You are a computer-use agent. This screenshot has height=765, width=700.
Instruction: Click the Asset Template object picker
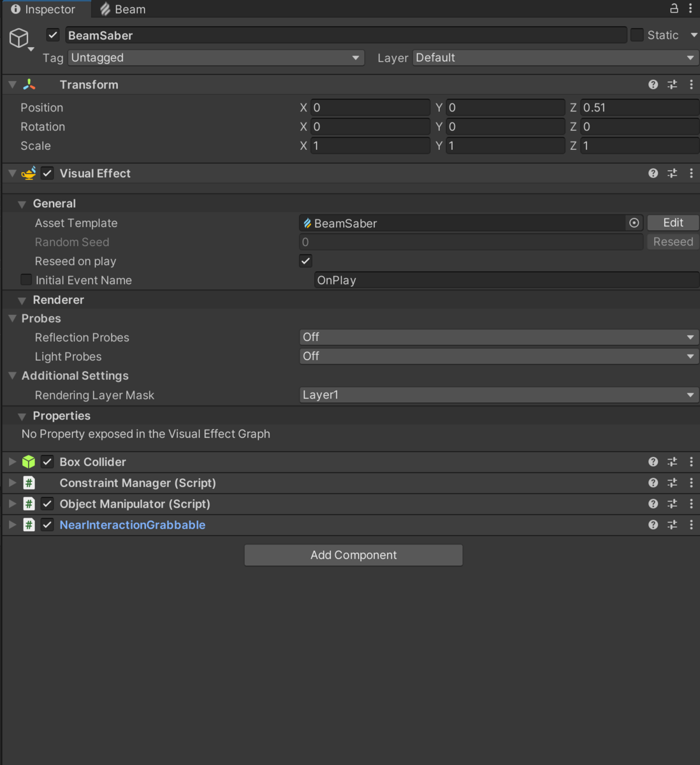coord(634,223)
